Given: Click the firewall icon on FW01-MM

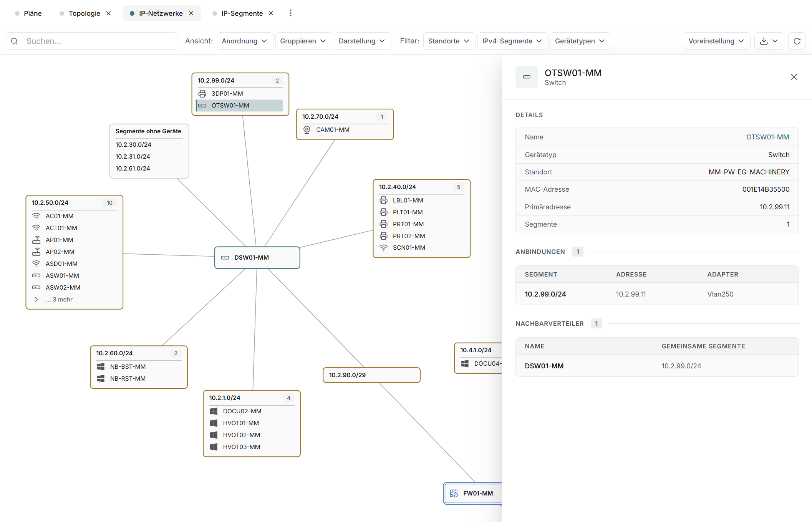Looking at the screenshot, I should 454,493.
